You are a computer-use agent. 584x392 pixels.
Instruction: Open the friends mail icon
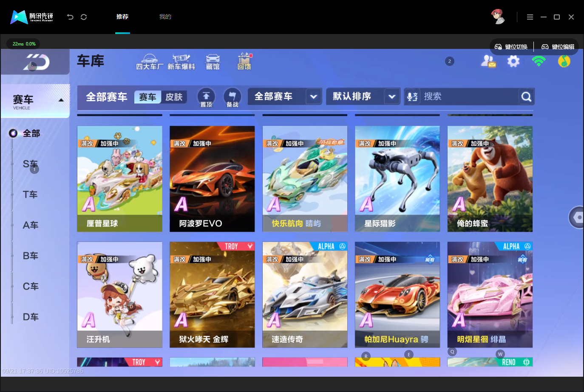click(x=488, y=62)
